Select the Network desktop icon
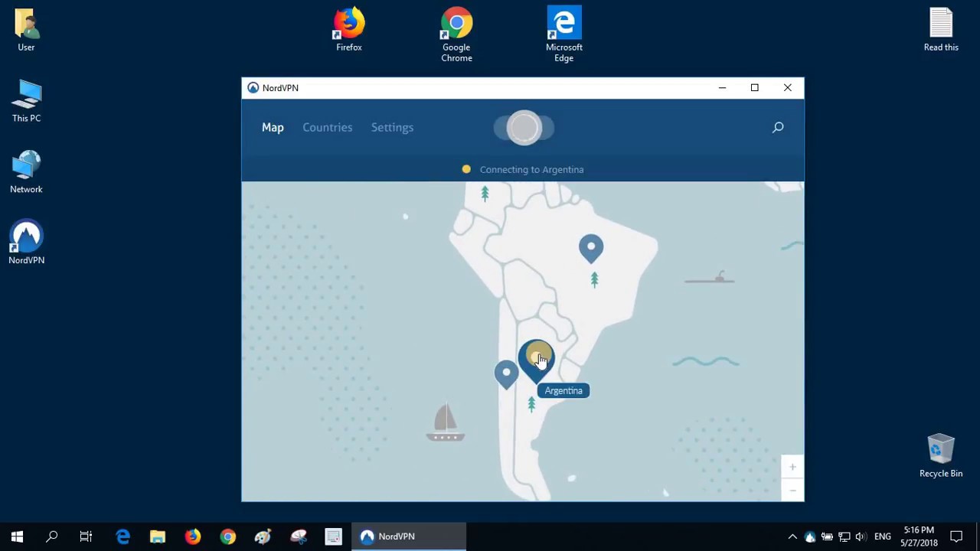The image size is (980, 551). pos(26,171)
